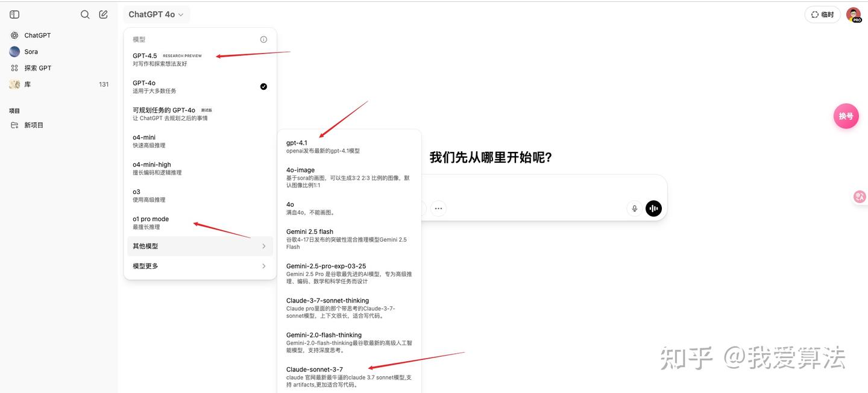Open chat search magnifier icon
The image size is (868, 393).
pyautogui.click(x=85, y=14)
